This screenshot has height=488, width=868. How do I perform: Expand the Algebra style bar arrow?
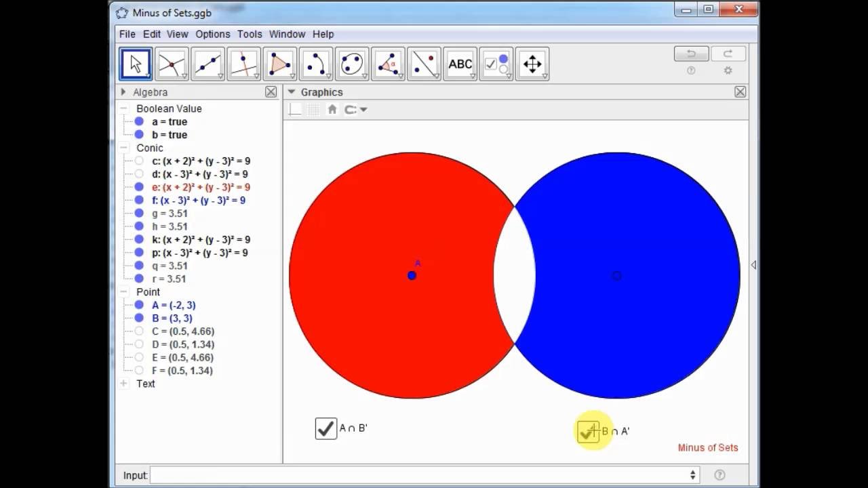coord(123,91)
